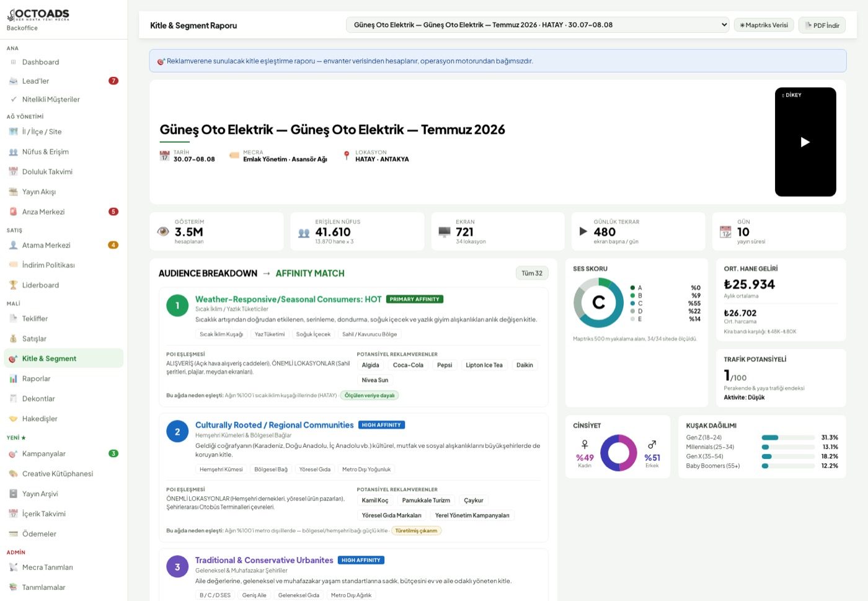Viewport: 868px width, 601px height.
Task: Click Weather-Responsive/Seasonal Consumers: HOT title
Action: (288, 299)
